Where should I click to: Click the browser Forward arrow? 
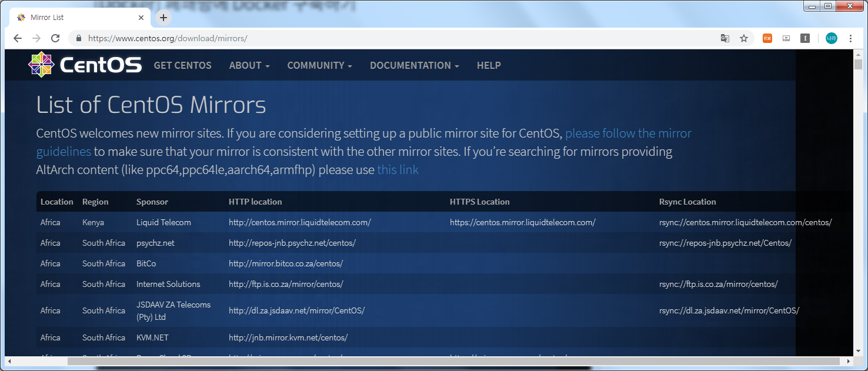[x=36, y=38]
